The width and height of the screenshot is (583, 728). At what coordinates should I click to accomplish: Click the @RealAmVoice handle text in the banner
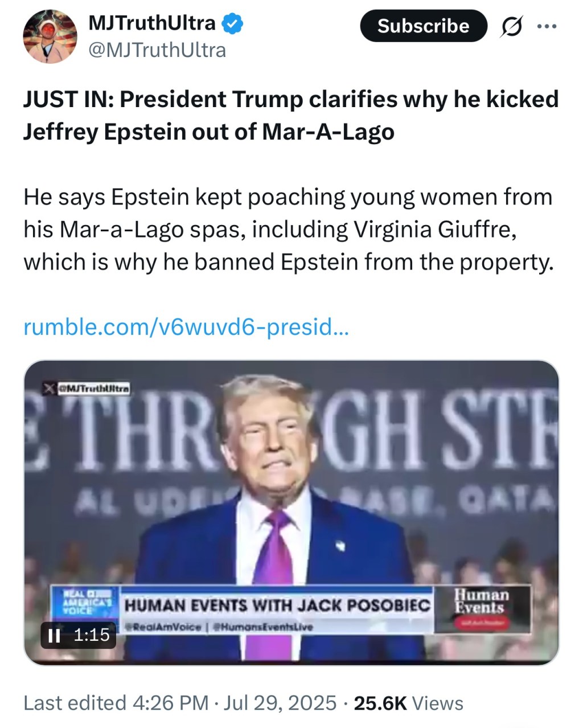[x=165, y=627]
